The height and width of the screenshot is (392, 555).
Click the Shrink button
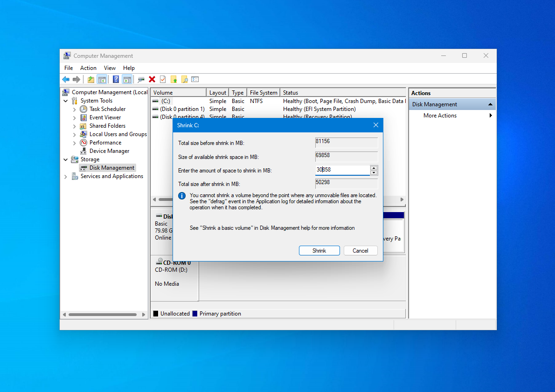click(319, 250)
